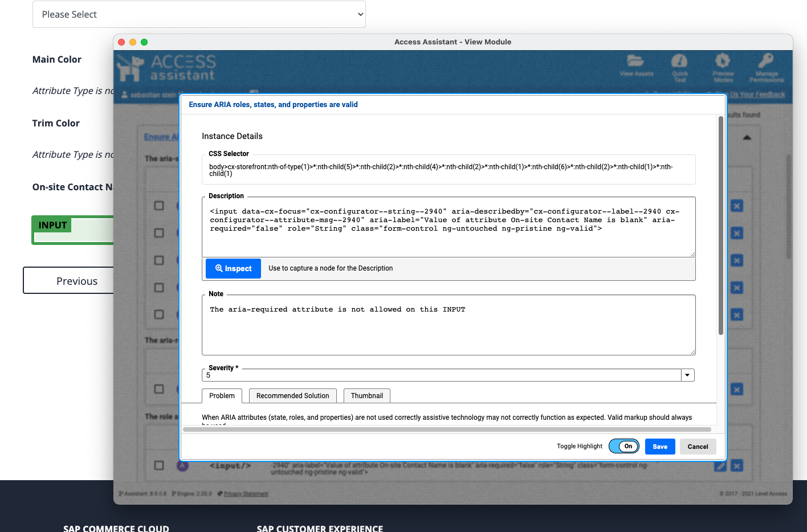Switch Toggle Highlight to Off

(624, 446)
